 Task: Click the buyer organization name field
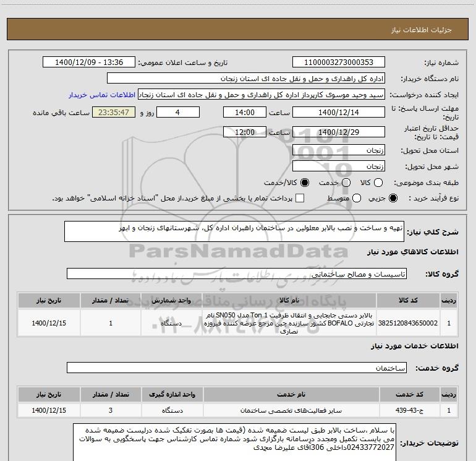click(x=246, y=79)
